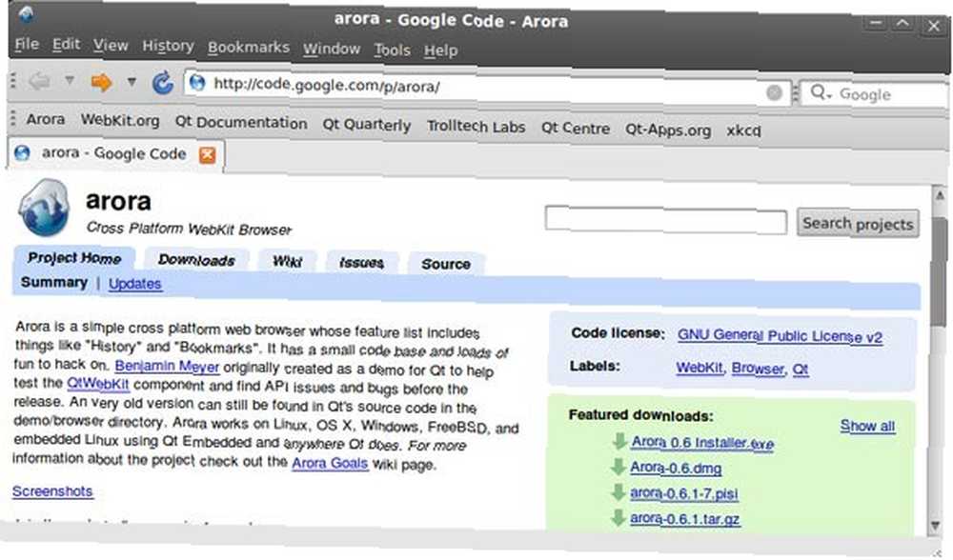The image size is (953, 560).
Task: Open the Qt Centre bookmark
Action: tap(575, 129)
